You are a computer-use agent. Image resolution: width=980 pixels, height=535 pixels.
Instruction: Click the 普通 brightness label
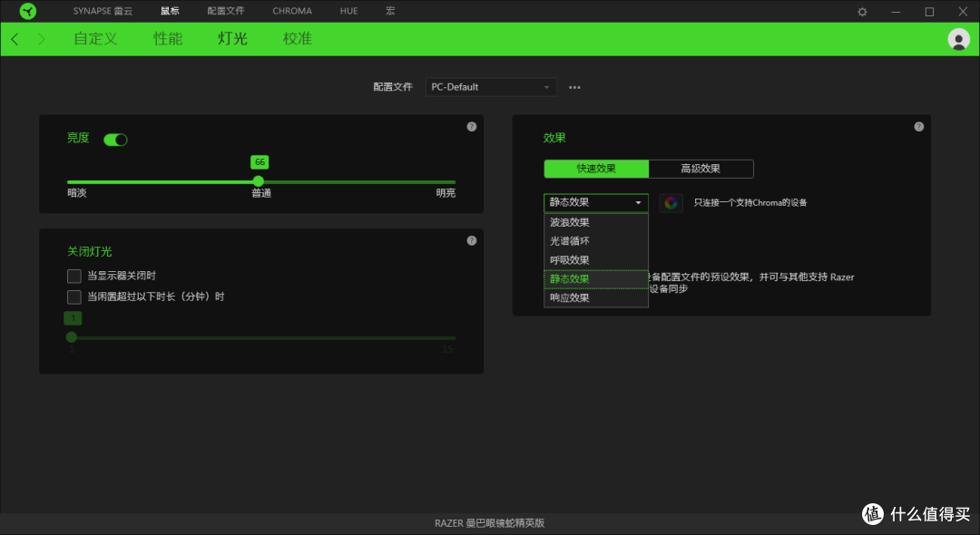click(x=261, y=193)
